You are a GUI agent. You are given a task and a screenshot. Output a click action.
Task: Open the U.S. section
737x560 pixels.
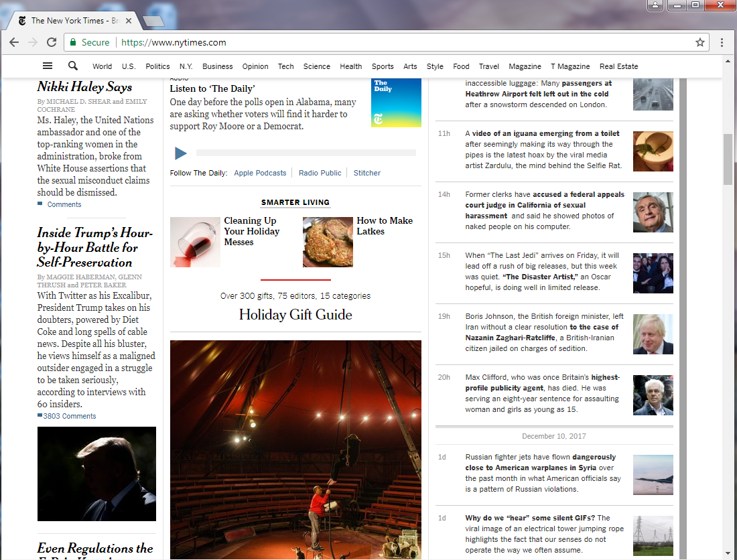[x=129, y=66]
